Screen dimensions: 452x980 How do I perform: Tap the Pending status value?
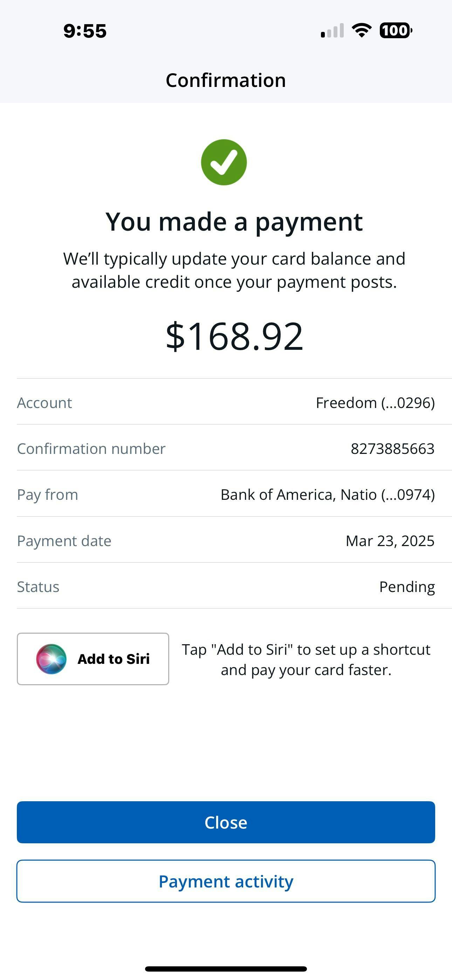coord(407,587)
